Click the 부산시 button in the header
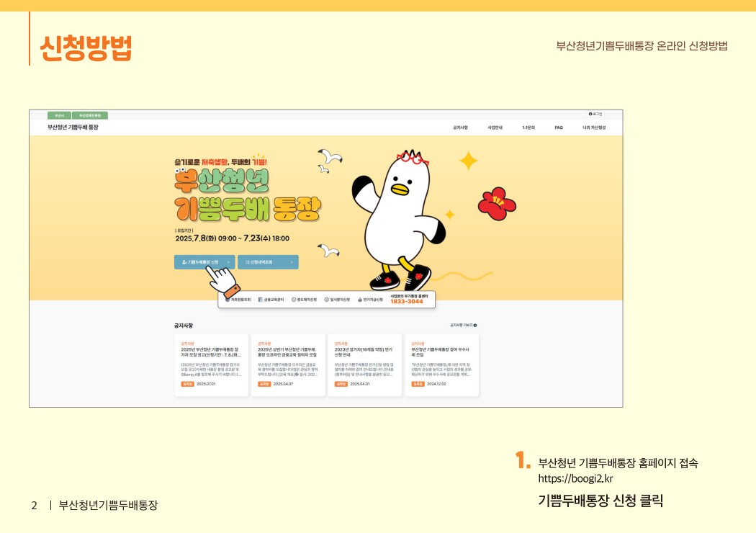The width and height of the screenshot is (756, 533). coord(60,114)
